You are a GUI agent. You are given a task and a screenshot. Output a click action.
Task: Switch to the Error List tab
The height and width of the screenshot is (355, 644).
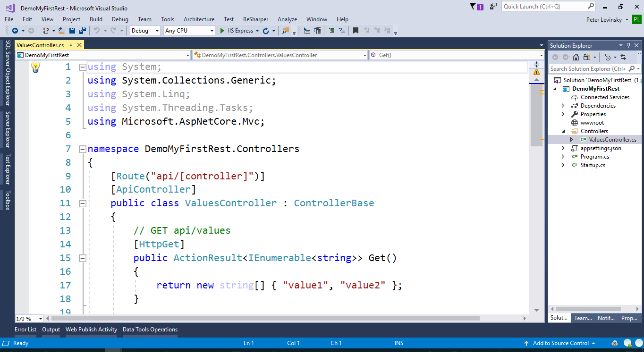(x=25, y=330)
